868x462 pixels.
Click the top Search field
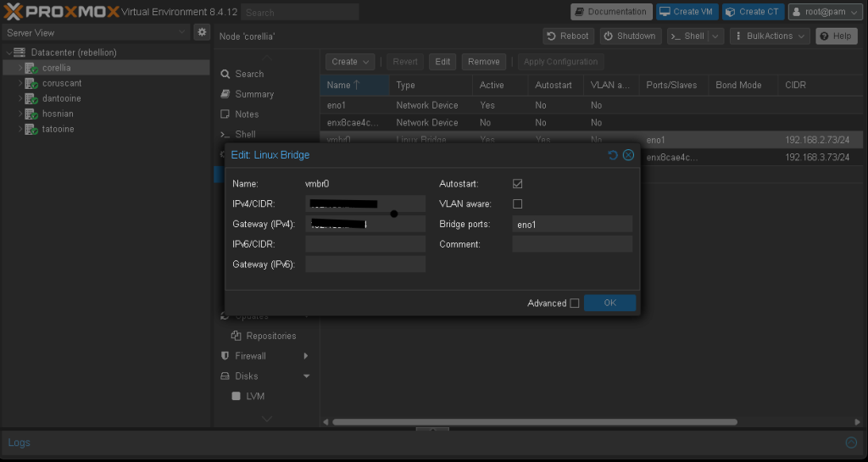pos(300,12)
